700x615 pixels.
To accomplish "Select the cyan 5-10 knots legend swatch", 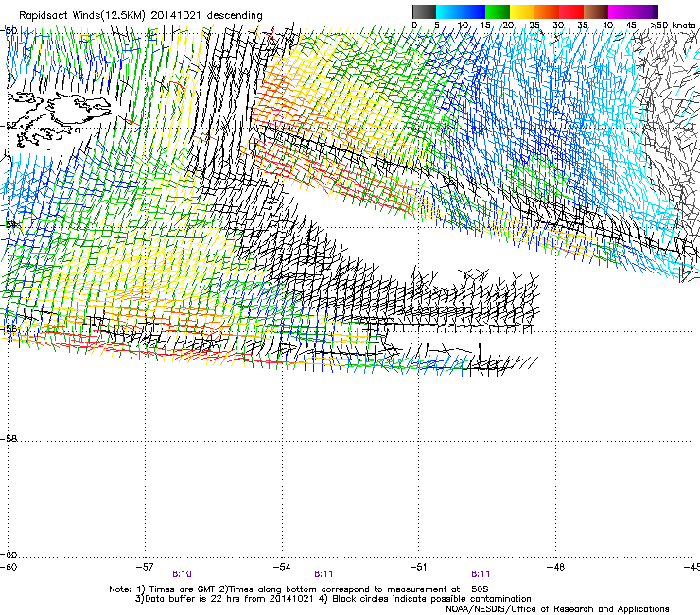I will click(448, 11).
